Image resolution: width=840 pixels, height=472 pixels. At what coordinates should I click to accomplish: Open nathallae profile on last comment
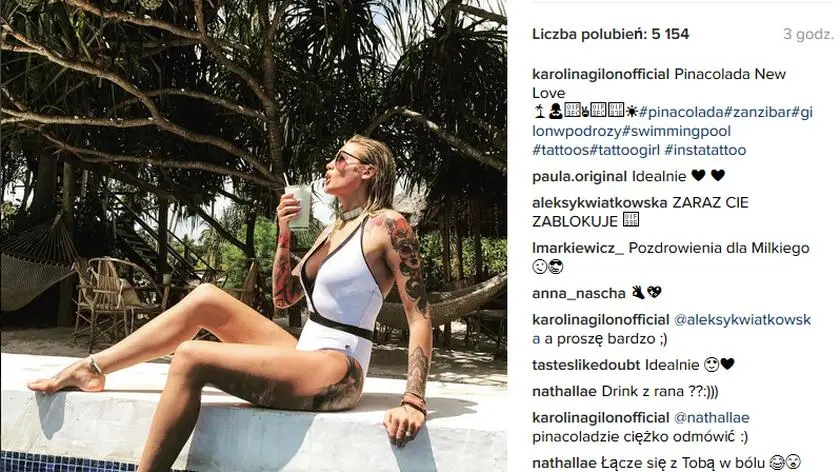tap(564, 463)
